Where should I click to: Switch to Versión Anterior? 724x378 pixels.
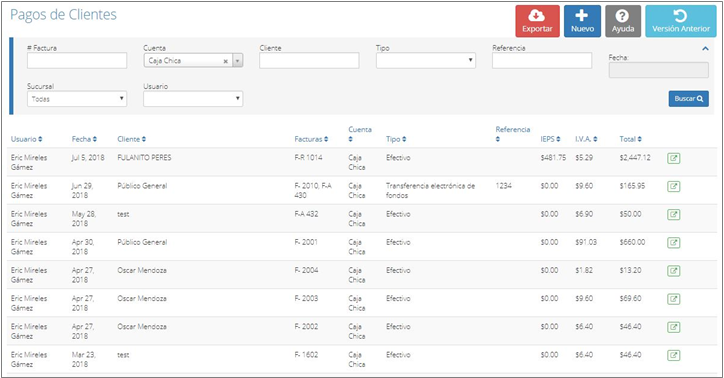pyautogui.click(x=681, y=21)
